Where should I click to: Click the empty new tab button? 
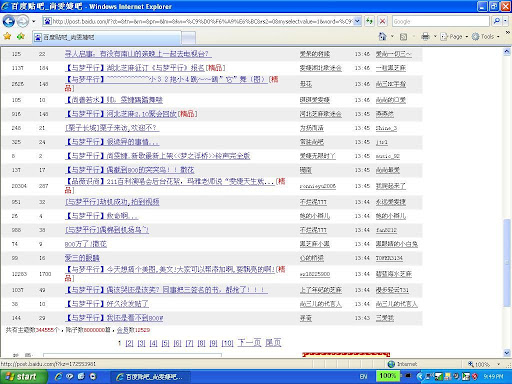pyautogui.click(x=189, y=37)
